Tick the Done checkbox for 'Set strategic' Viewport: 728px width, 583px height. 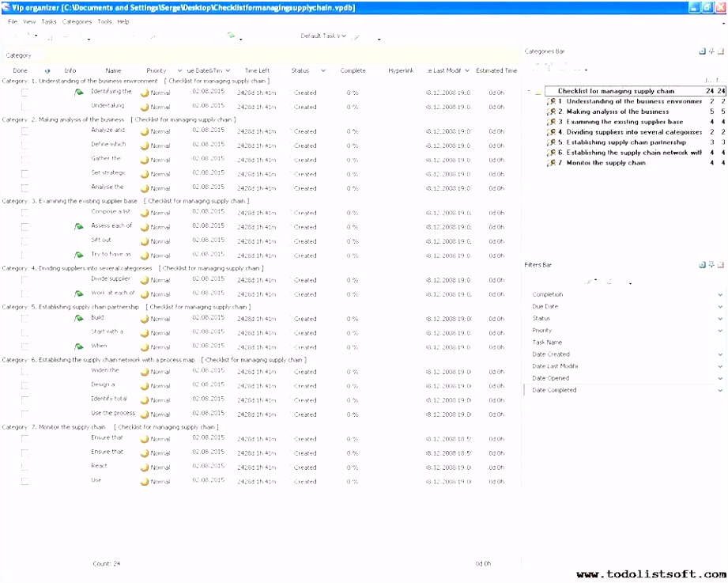(x=25, y=174)
